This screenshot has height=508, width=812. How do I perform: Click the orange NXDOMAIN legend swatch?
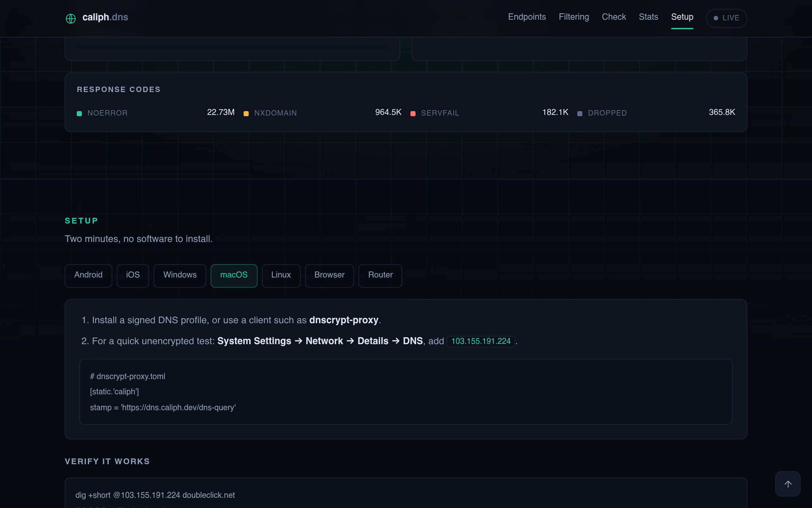pyautogui.click(x=246, y=114)
